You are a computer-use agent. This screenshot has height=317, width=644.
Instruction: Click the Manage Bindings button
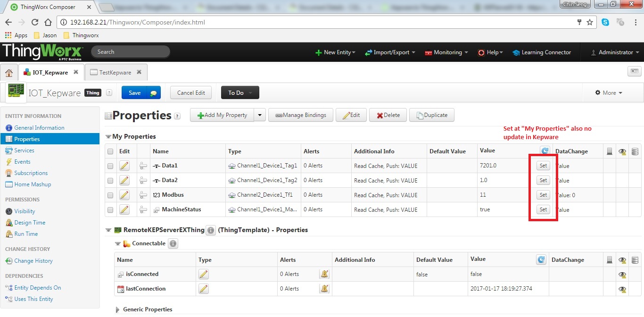coord(301,115)
